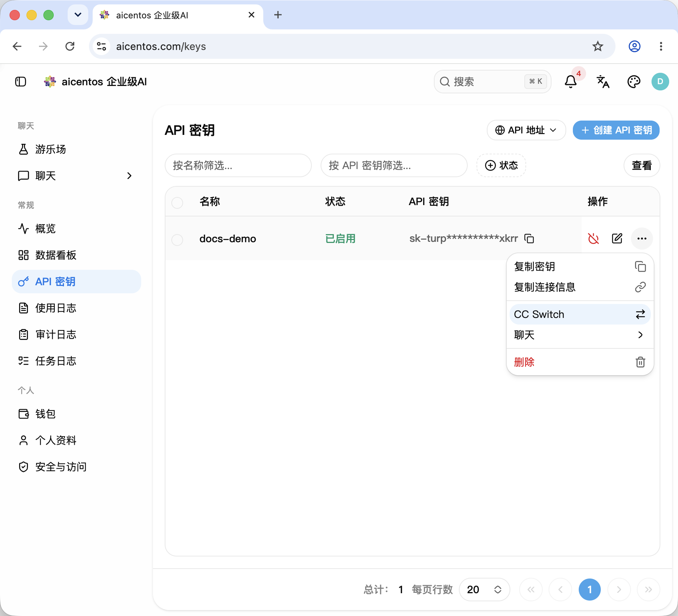Open 使用日志 in the sidebar
678x616 pixels.
(x=76, y=308)
